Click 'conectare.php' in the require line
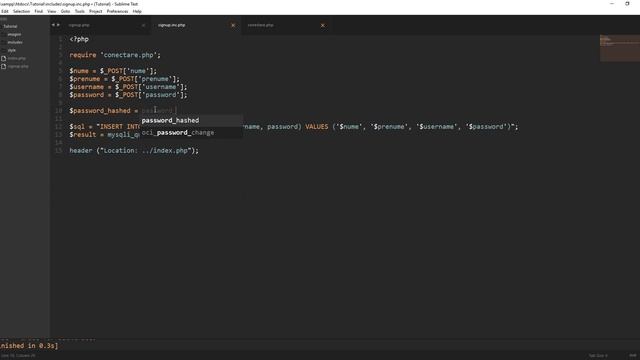 tap(130, 55)
